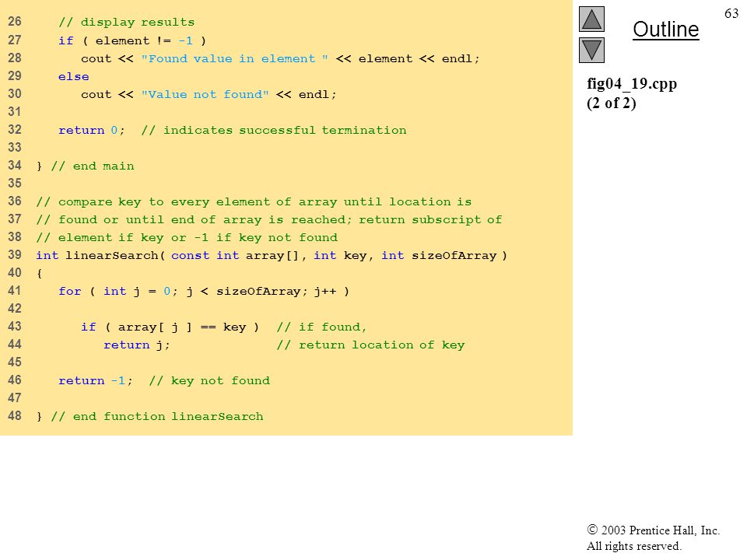Click the fig04_19.cpp file name
The width and height of the screenshot is (747, 560).
632,84
